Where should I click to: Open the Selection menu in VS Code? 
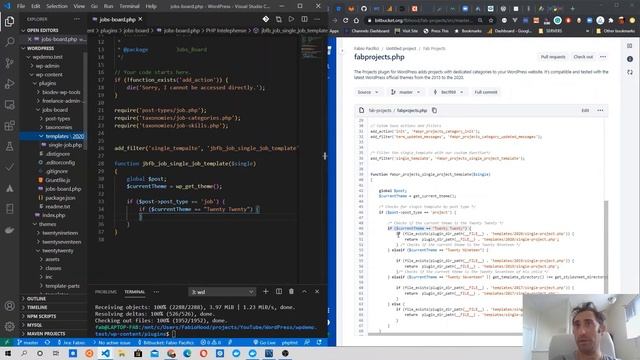(57, 6)
